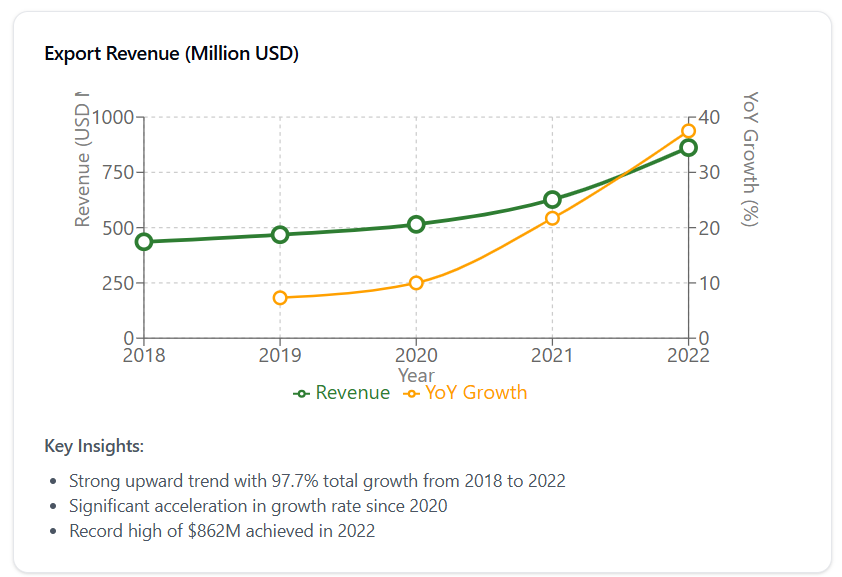Select the orange YoY Growth point for 2021
842x577 pixels.
552,218
